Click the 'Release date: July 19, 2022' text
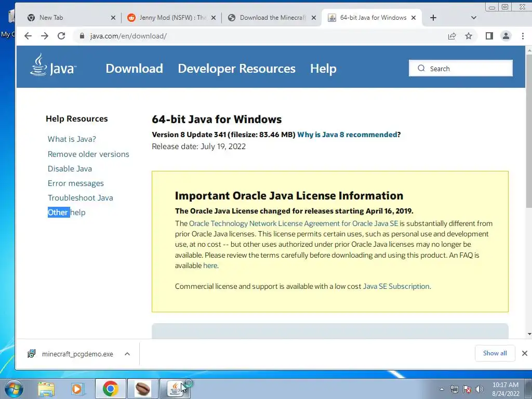Image resolution: width=532 pixels, height=399 pixels. coord(199,147)
